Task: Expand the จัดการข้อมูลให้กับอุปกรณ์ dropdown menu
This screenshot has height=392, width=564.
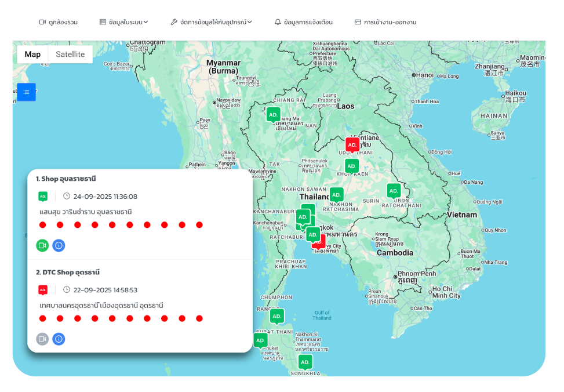Action: click(x=212, y=22)
